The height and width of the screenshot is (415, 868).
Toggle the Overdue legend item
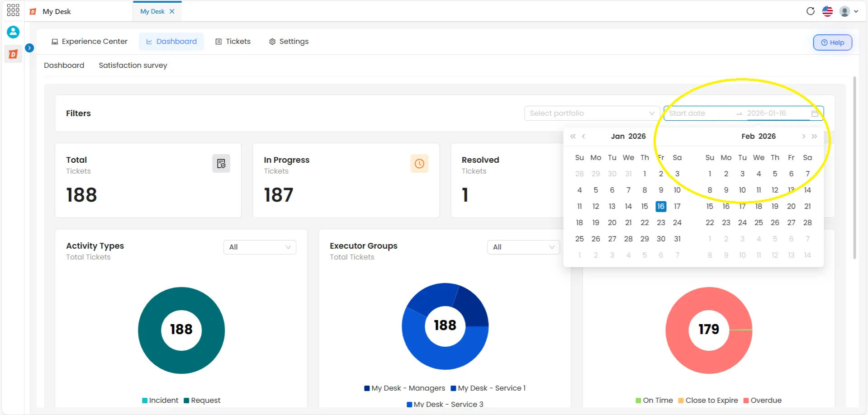pyautogui.click(x=762, y=401)
